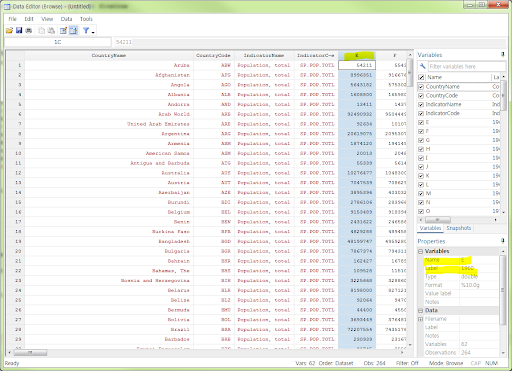Click the variables list down scroll arrow
This screenshot has width=512, height=371.
[x=503, y=212]
